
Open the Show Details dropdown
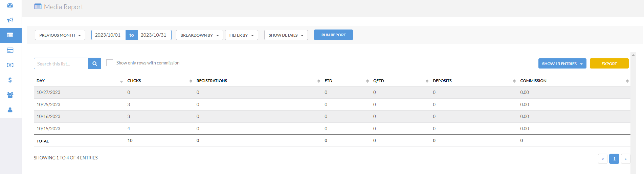(x=286, y=35)
